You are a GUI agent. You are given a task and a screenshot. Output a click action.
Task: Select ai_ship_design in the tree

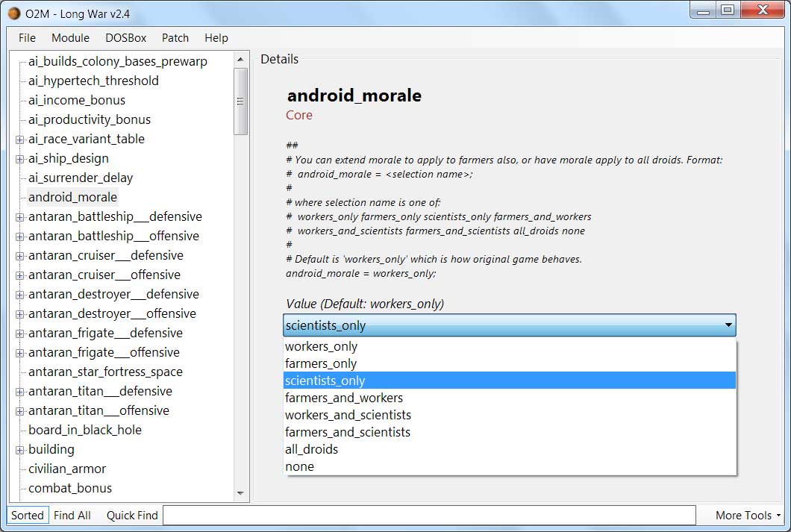[69, 158]
